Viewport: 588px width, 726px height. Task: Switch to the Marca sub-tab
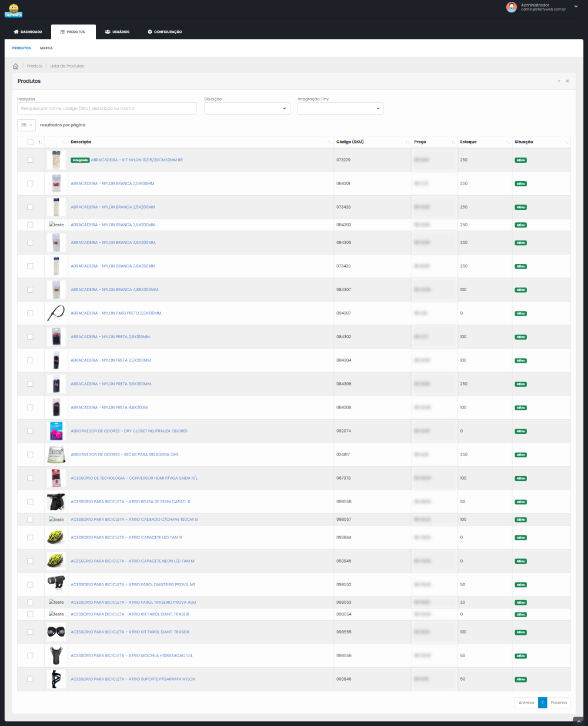pyautogui.click(x=46, y=48)
